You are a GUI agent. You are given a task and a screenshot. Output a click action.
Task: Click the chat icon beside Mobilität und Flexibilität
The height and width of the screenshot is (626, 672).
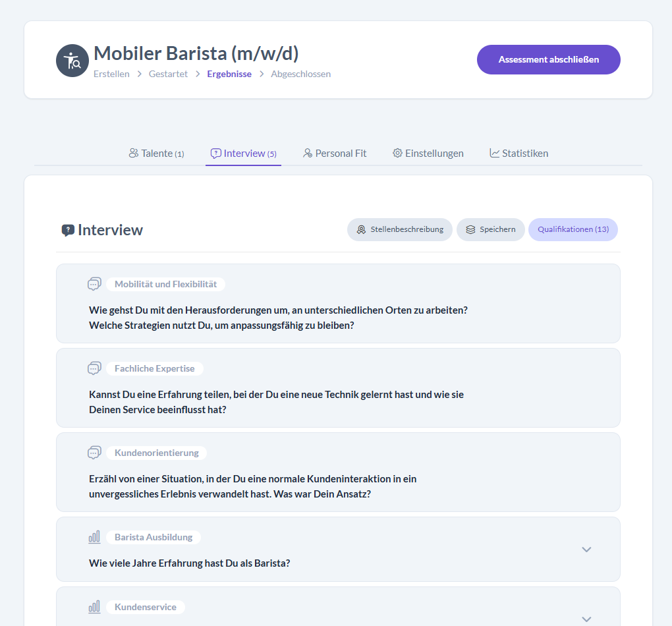(94, 284)
